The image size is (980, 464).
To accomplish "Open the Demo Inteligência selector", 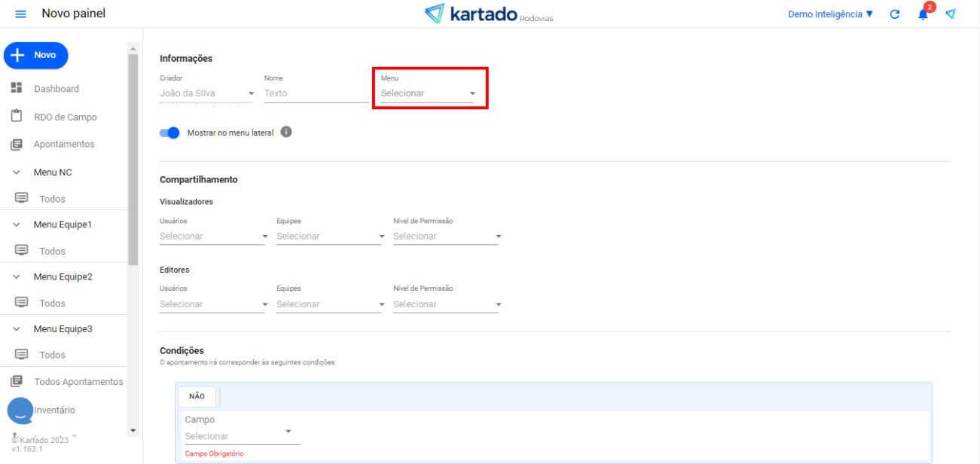I will (830, 14).
